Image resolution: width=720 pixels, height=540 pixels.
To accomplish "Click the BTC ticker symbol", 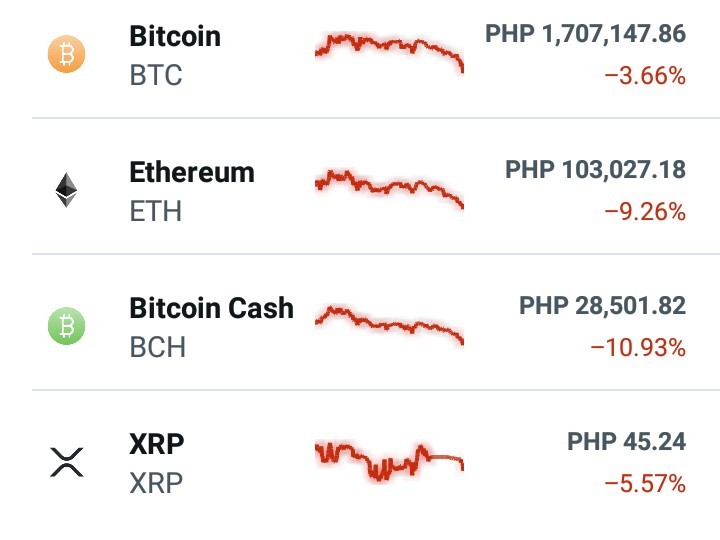I will pyautogui.click(x=156, y=75).
